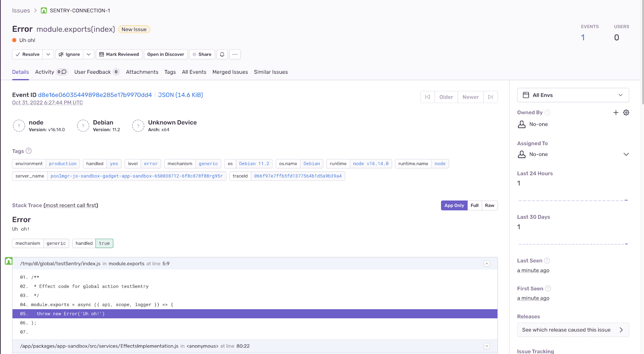The height and width of the screenshot is (354, 644).
Task: Open the JSON (14.6 KiB) link
Action: (180, 95)
